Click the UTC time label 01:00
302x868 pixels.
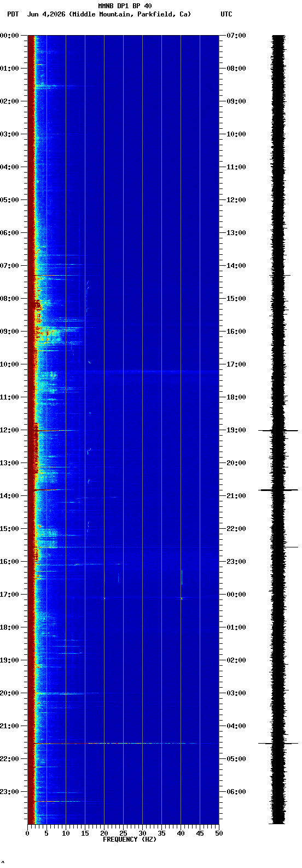click(x=236, y=627)
